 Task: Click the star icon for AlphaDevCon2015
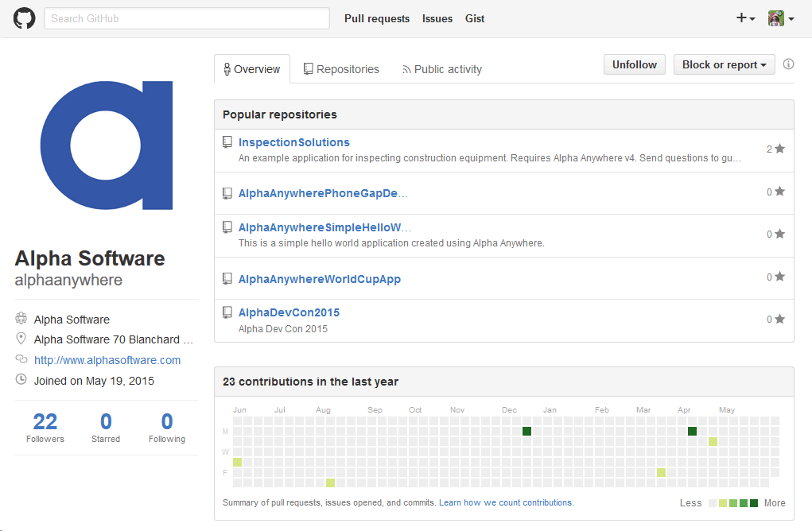tap(779, 319)
